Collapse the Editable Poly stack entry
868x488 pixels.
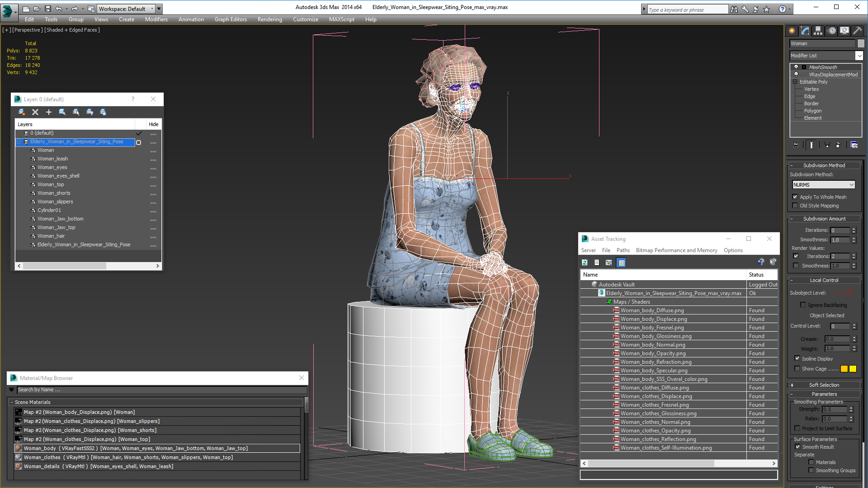pyautogui.click(x=795, y=82)
